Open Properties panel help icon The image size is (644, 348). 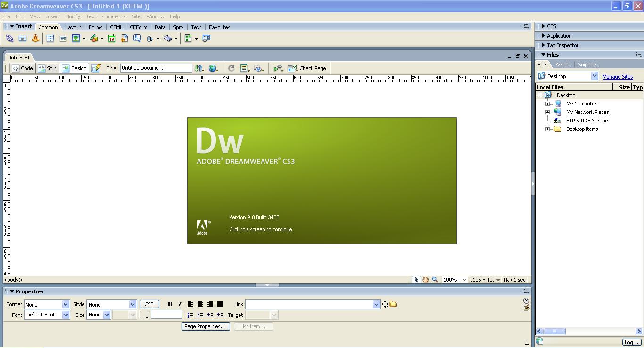[x=526, y=300]
